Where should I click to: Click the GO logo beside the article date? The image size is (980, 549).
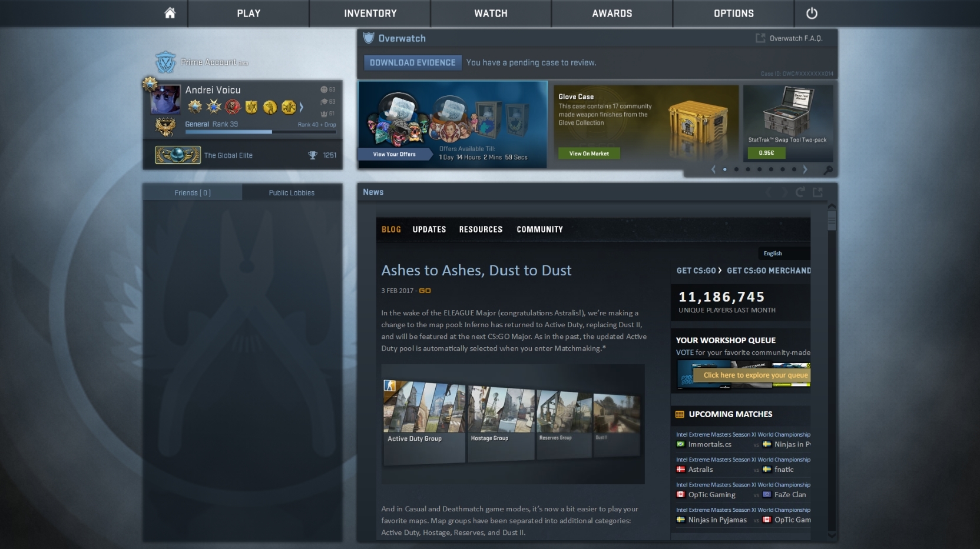click(425, 291)
